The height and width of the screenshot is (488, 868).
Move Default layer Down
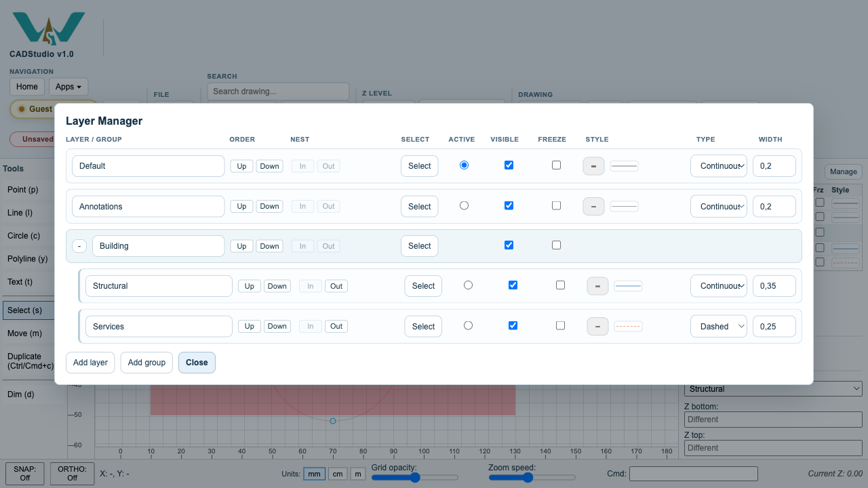(269, 166)
